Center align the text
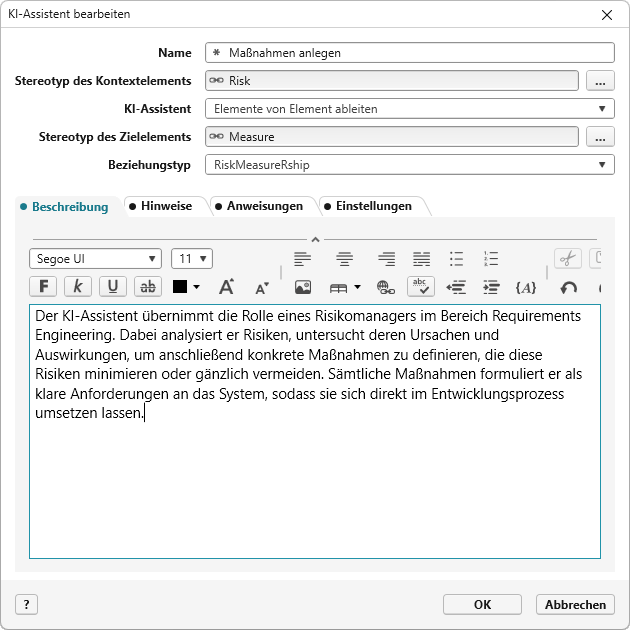The height and width of the screenshot is (630, 630). [x=345, y=259]
